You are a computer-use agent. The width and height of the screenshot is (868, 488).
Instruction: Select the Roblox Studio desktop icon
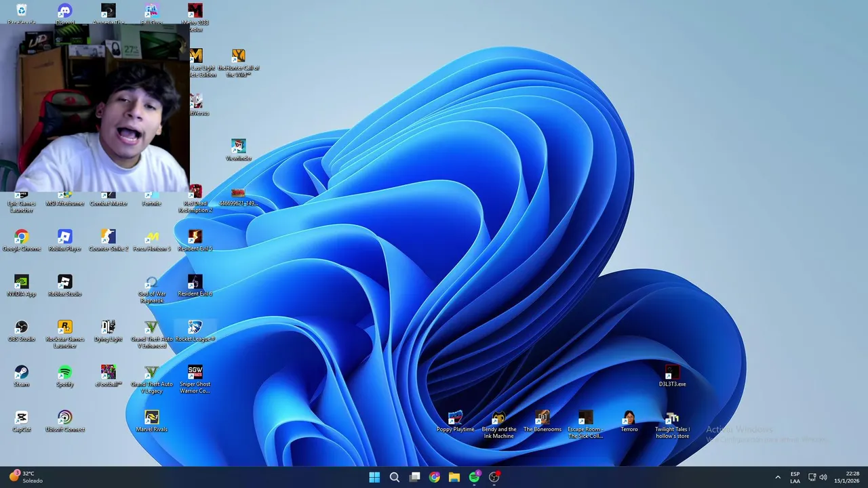(x=64, y=285)
